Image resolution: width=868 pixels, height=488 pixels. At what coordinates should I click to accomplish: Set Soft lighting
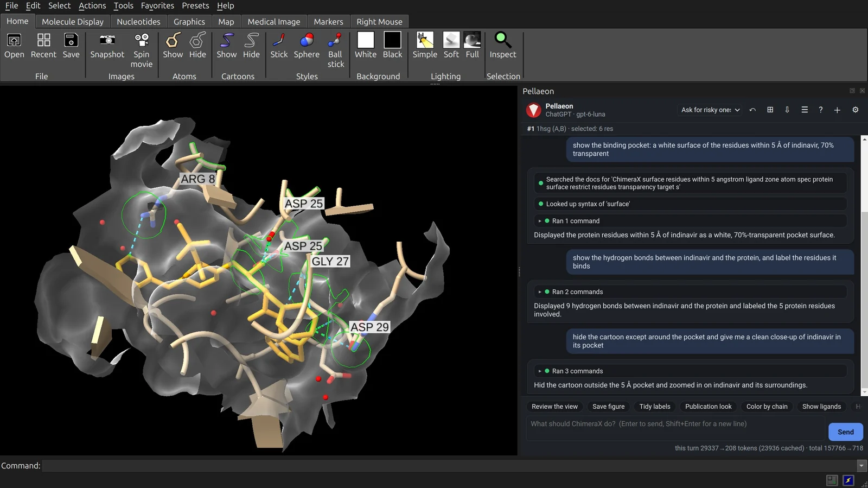(451, 40)
